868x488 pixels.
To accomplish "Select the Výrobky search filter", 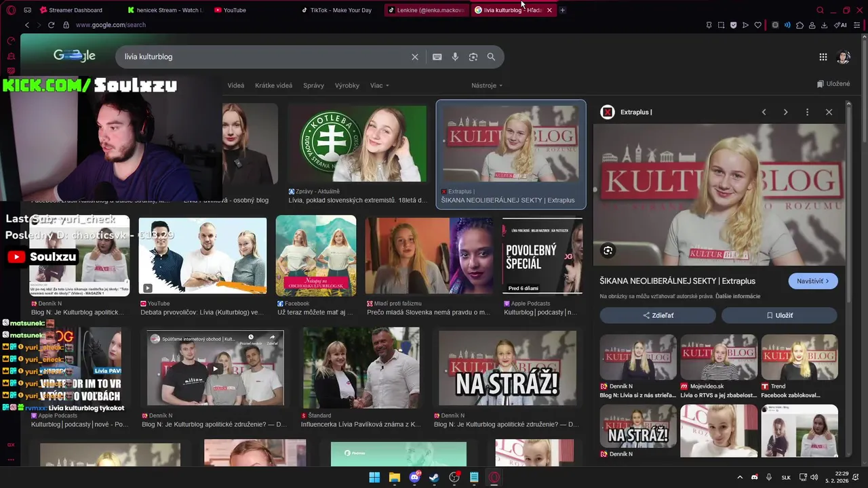I will coord(347,85).
